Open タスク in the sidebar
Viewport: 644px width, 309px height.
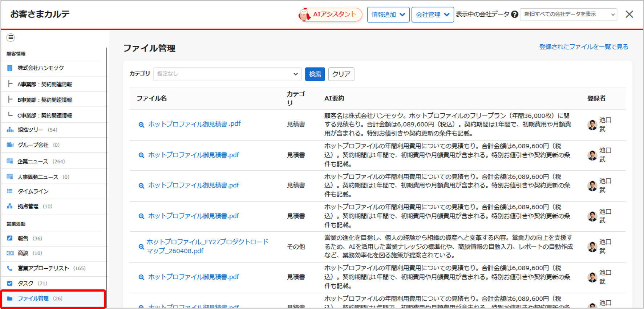(25, 283)
